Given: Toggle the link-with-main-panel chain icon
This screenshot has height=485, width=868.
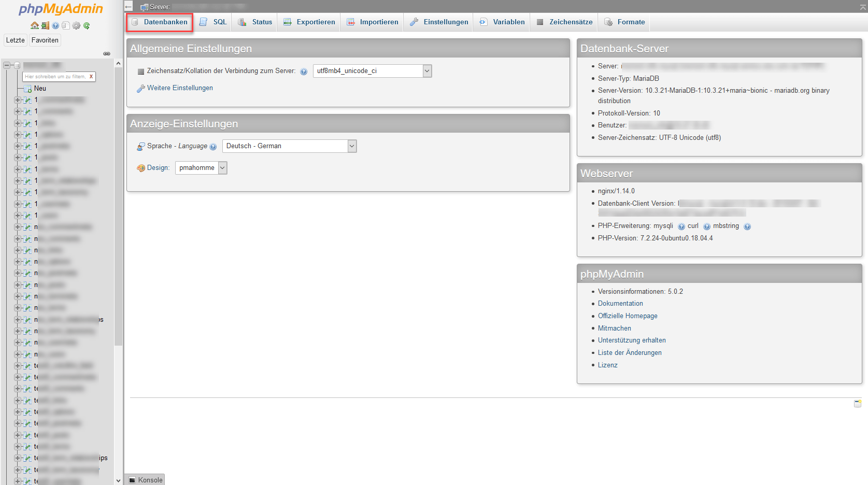Looking at the screenshot, I should point(107,53).
